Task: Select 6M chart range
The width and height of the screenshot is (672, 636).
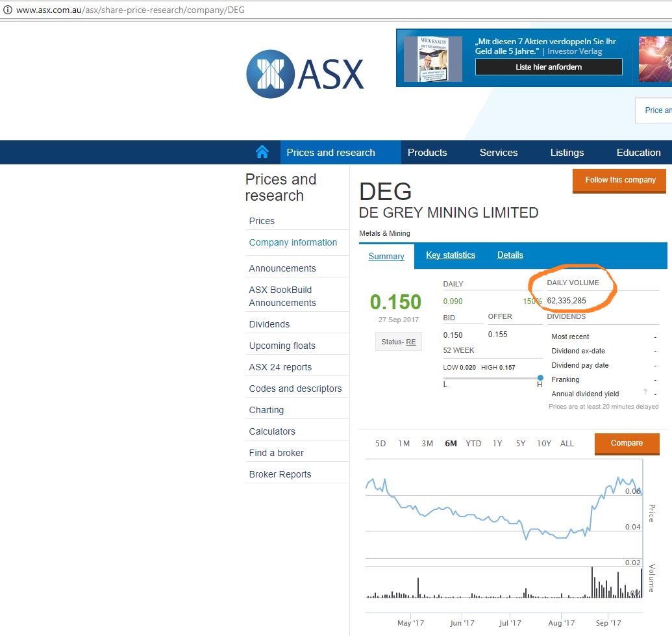Action: (451, 444)
